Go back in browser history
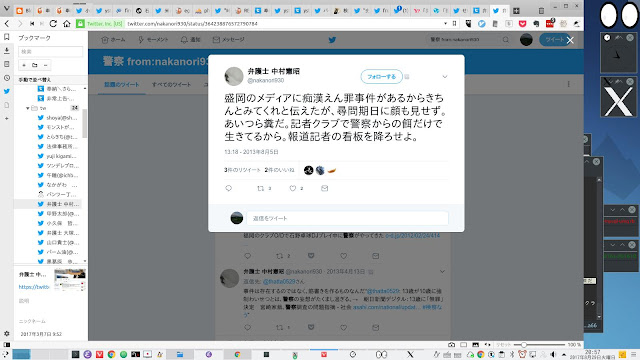Screen dimensions: 640x360 pos(7,24)
